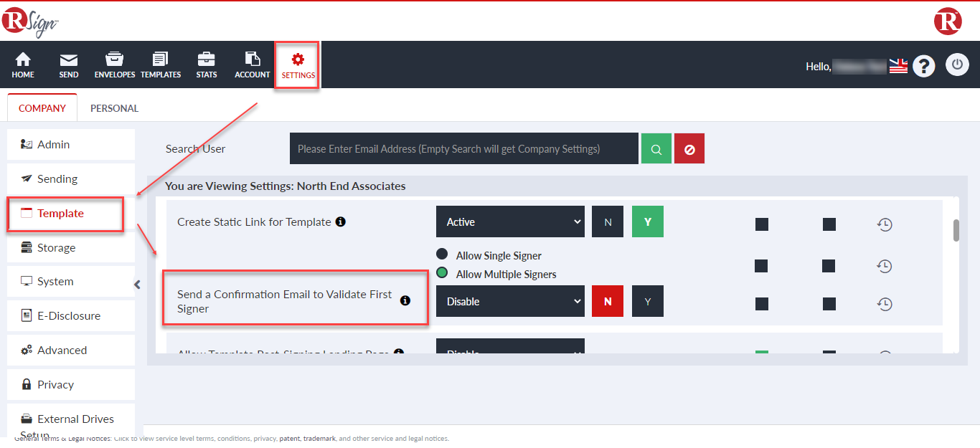
Task: Click the Hello user greeting
Action: coord(847,66)
